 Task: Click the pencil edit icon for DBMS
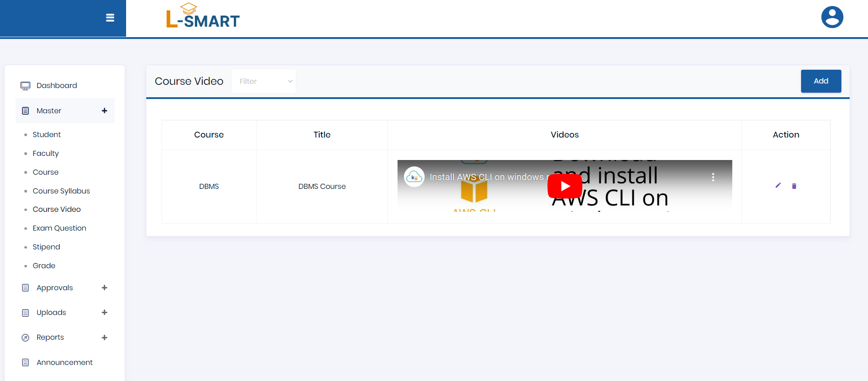[778, 186]
